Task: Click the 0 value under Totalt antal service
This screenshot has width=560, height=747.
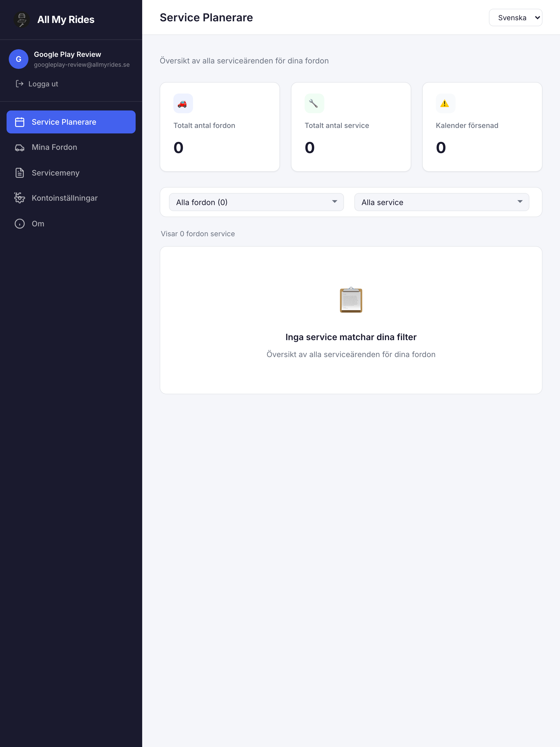Action: (310, 148)
